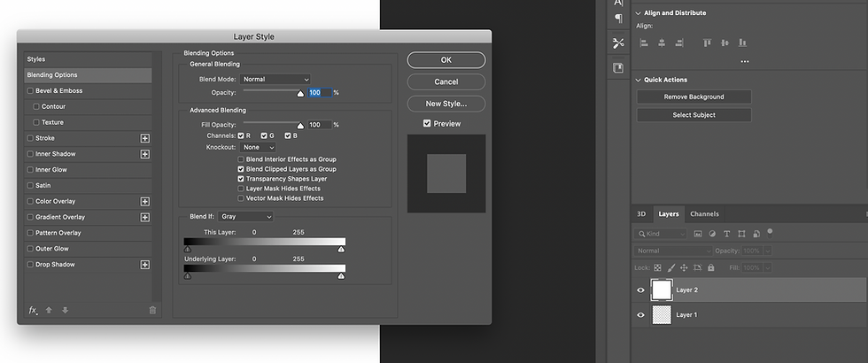This screenshot has width=868, height=363.
Task: Click the align bottom edges icon
Action: [742, 42]
